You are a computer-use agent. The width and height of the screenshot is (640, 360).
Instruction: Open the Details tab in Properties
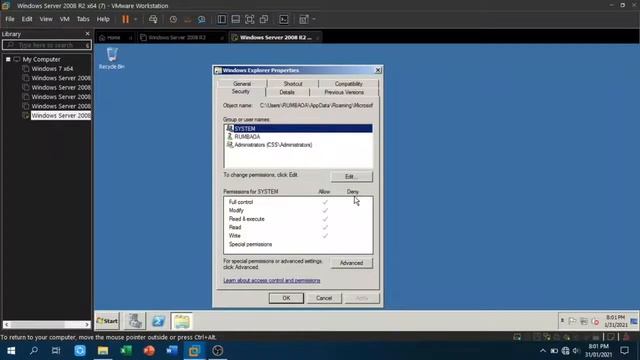pyautogui.click(x=287, y=92)
